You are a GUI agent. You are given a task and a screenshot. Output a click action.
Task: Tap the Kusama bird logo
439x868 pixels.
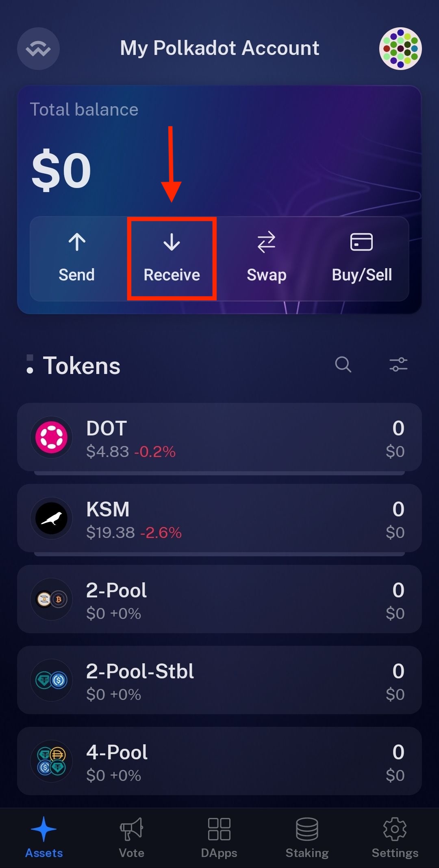pyautogui.click(x=52, y=518)
